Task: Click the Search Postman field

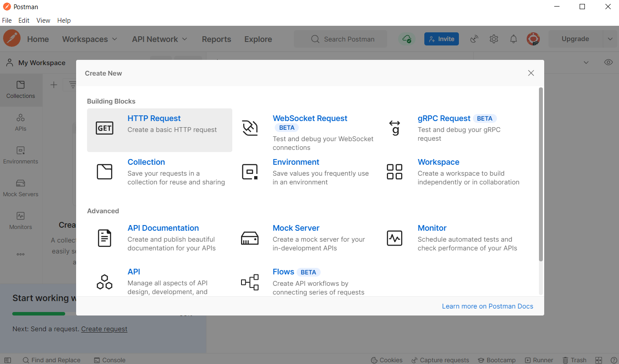Action: [x=341, y=39]
